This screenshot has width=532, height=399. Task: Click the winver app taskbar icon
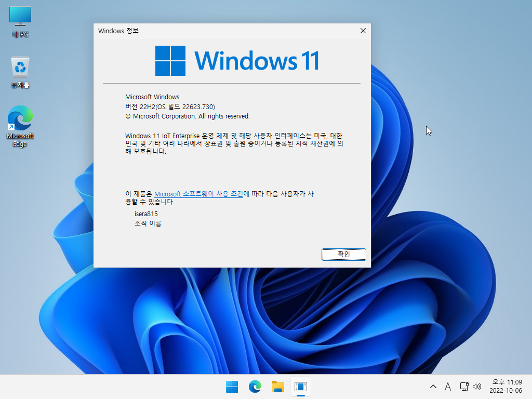(301, 387)
